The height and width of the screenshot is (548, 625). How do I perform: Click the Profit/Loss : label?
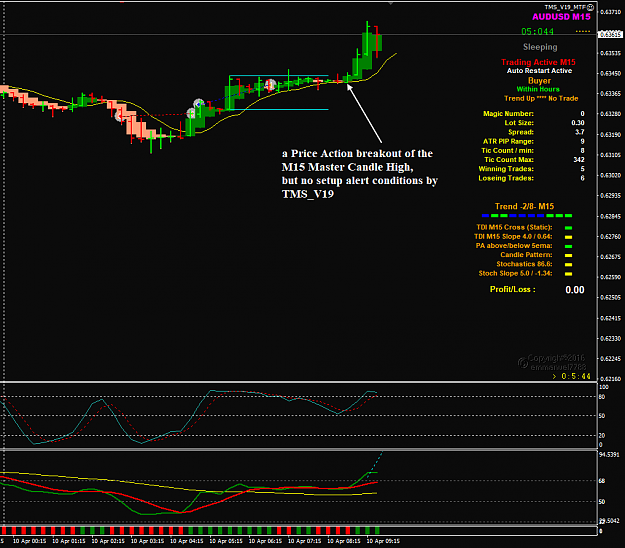pos(513,289)
